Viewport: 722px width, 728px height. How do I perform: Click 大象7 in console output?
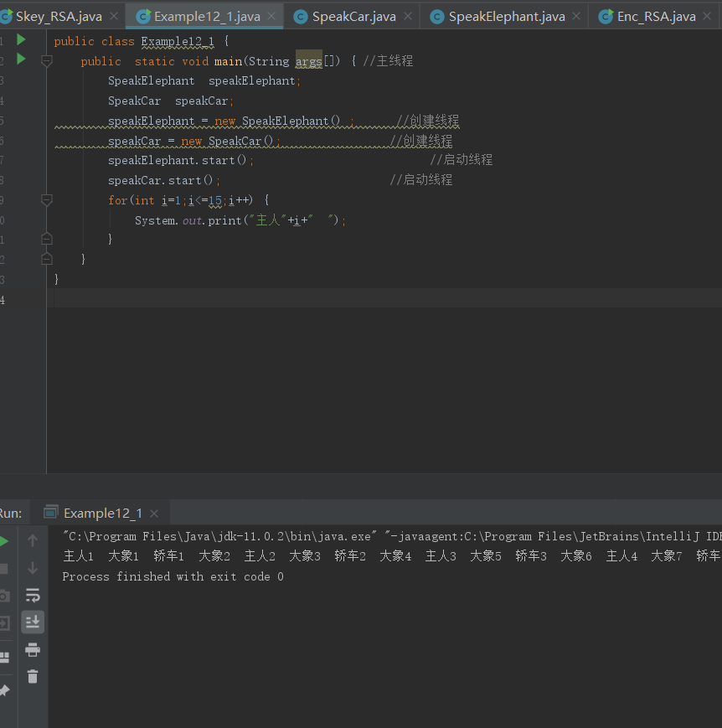[666, 556]
